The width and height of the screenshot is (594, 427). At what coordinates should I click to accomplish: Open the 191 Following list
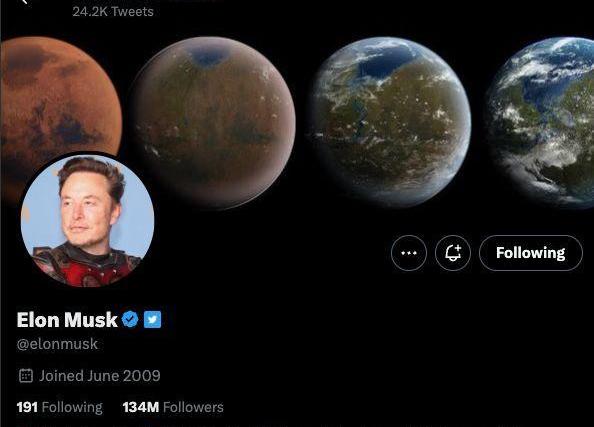[x=59, y=407]
